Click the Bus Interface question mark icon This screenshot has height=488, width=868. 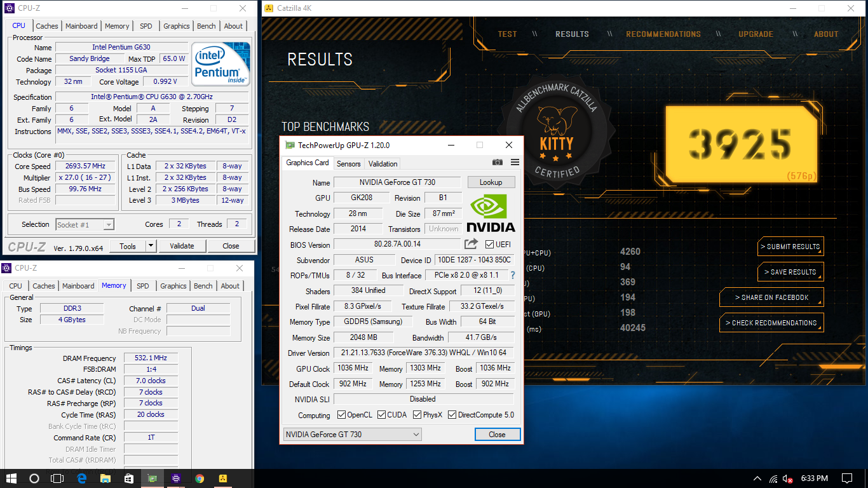(x=513, y=275)
